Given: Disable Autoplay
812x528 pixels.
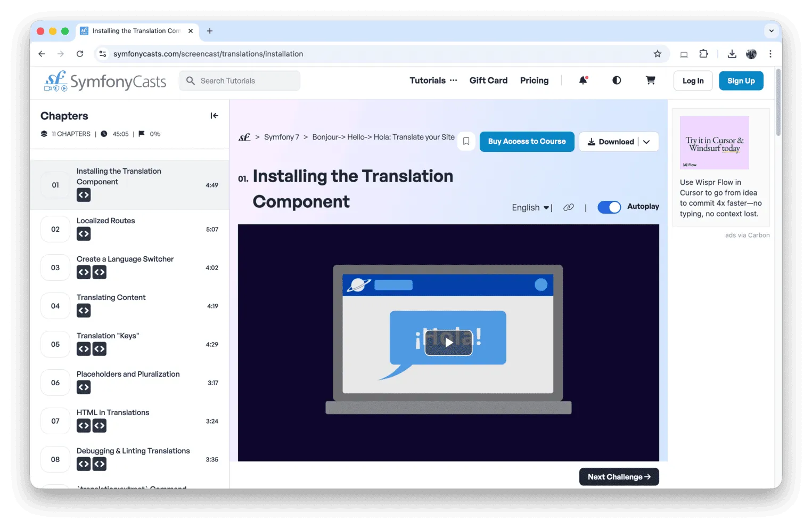Looking at the screenshot, I should 609,207.
